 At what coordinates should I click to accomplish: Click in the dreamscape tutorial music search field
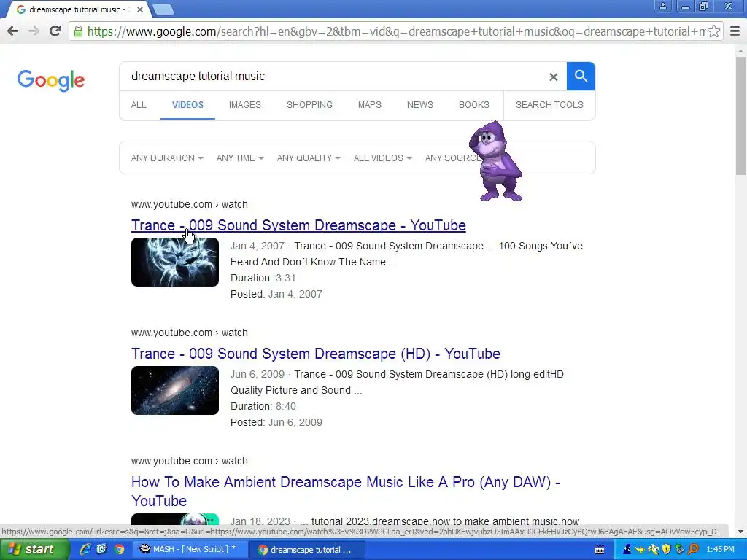333,76
